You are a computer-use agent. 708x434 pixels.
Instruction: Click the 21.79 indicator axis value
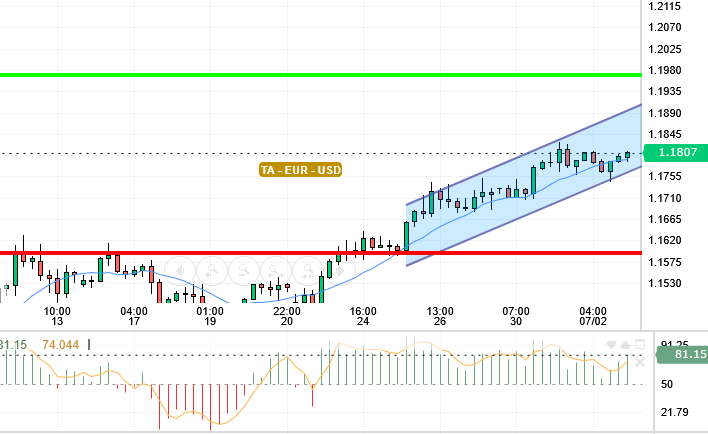675,412
